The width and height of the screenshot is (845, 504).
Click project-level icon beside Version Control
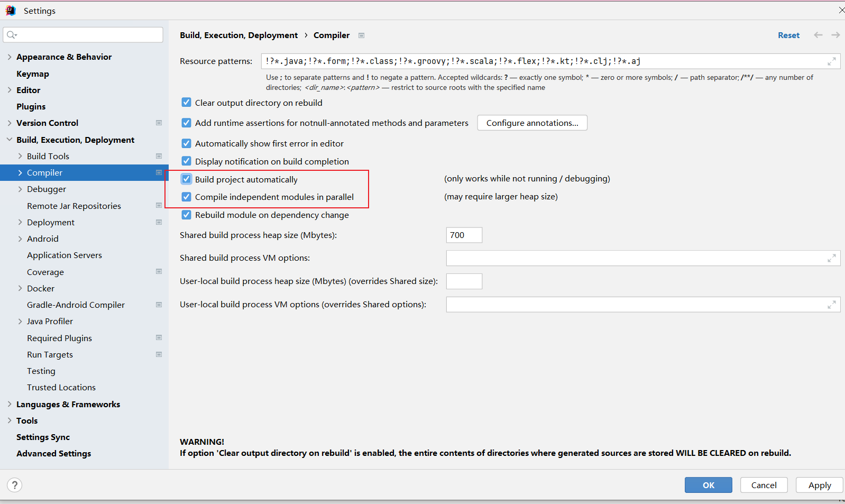159,123
